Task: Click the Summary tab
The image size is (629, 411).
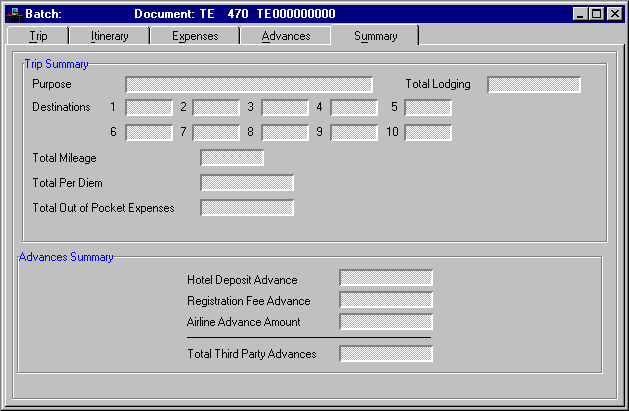Action: [x=375, y=36]
